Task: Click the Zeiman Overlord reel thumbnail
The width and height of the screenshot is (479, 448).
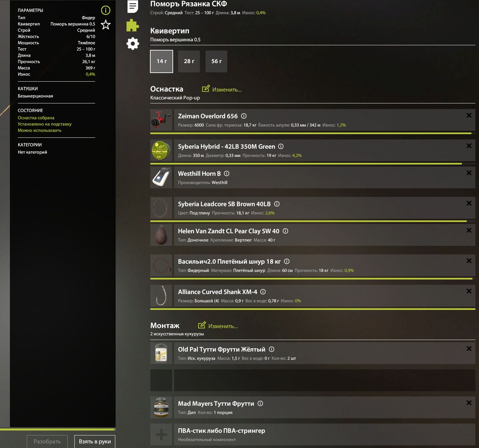Action: (161, 120)
